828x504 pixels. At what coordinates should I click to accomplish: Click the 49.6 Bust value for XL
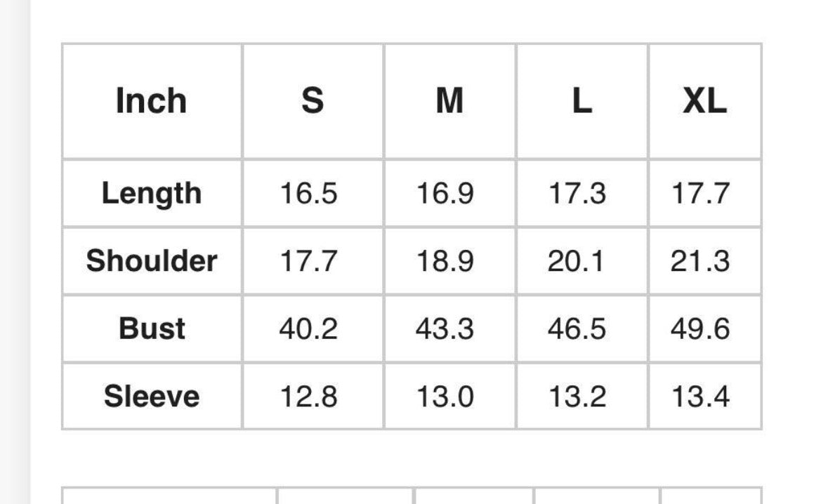[x=700, y=329]
